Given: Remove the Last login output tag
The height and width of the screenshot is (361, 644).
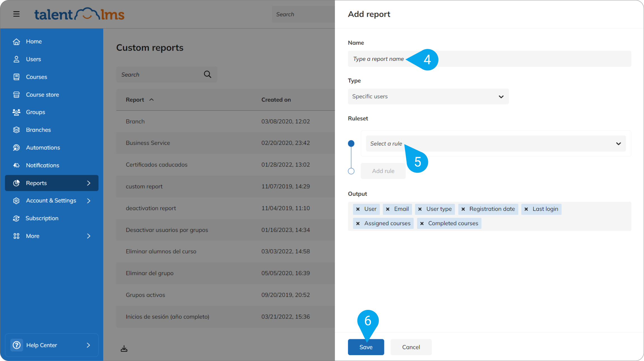Looking at the screenshot, I should (526, 209).
